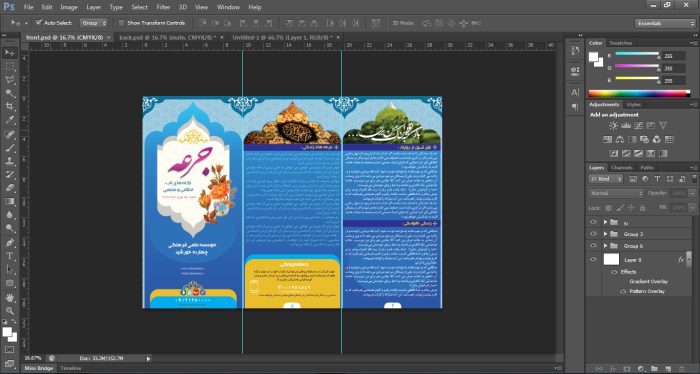Screen dimensions: 700x374
Task: Create a new group in Layers panel
Action: (x=654, y=369)
